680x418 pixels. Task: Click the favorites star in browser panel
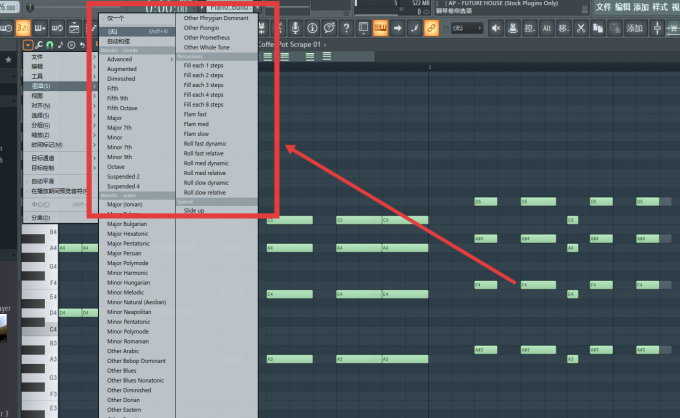(x=8, y=60)
